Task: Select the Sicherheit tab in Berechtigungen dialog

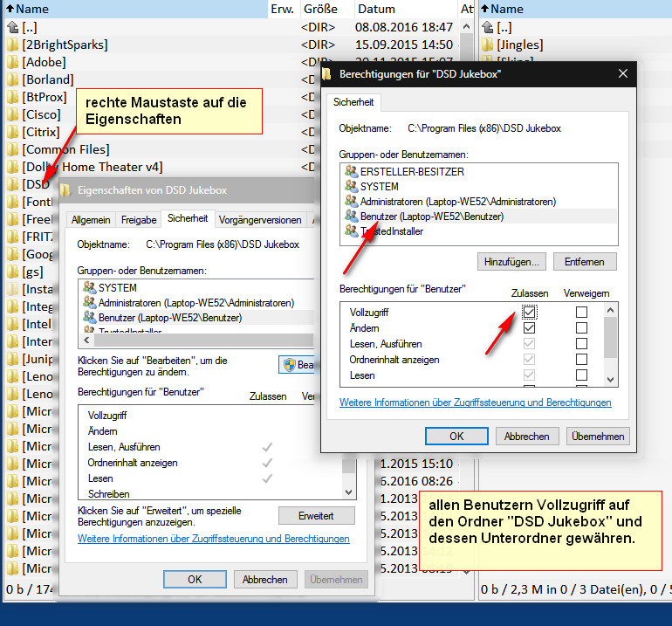Action: (353, 102)
